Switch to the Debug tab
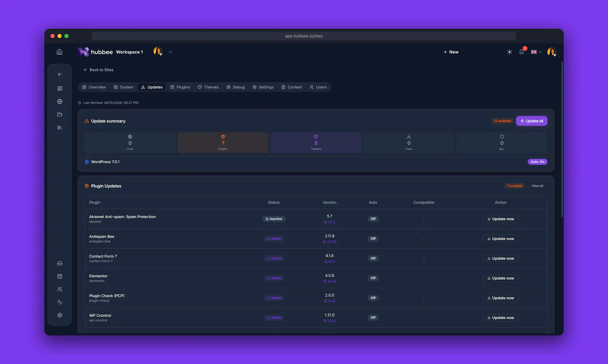 236,87
